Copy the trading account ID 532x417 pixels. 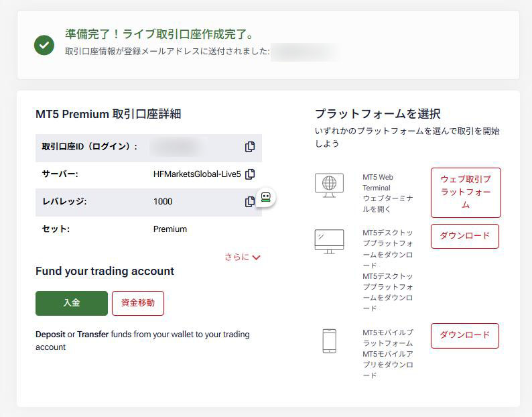[x=250, y=147]
